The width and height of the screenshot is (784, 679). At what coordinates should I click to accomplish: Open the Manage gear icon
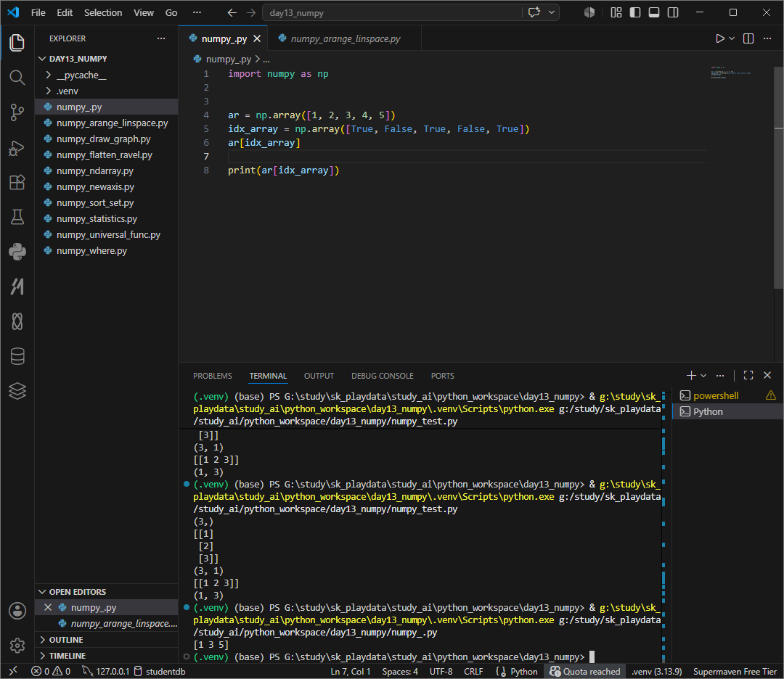point(17,646)
